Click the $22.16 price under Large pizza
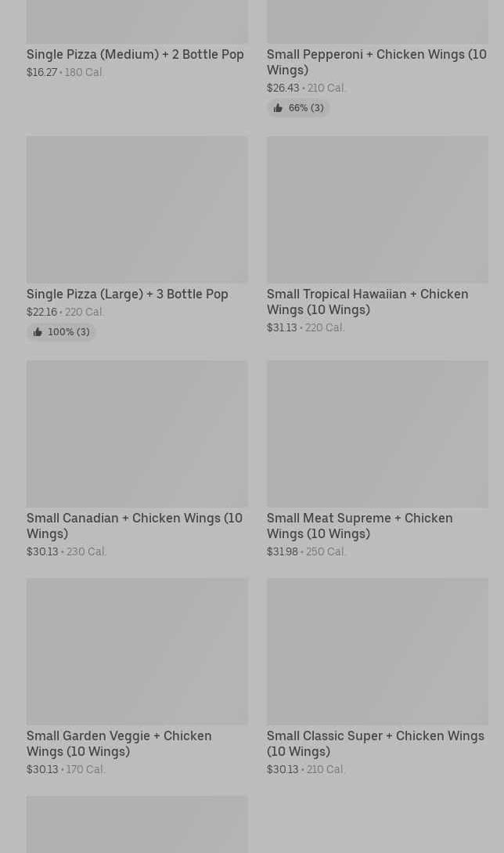Image resolution: width=504 pixels, height=853 pixels. coord(41,313)
